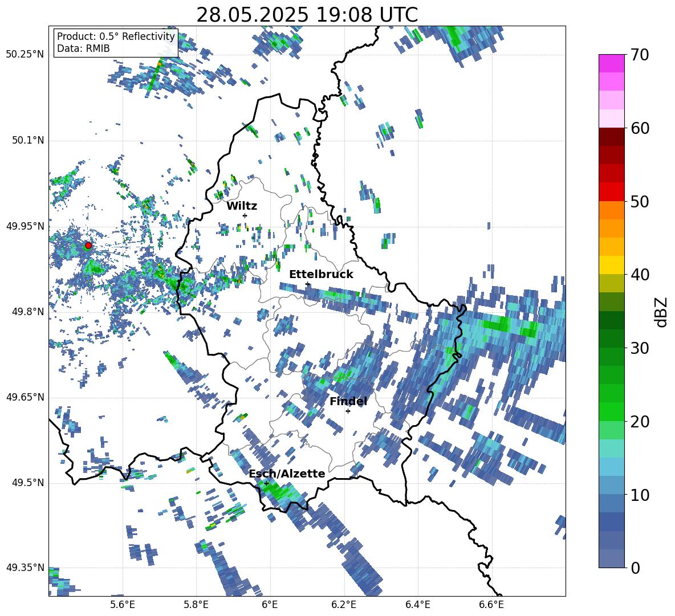Screen dimensions: 675x616
Task: Click the Ettelbruck station cross marker
Action: point(307,284)
